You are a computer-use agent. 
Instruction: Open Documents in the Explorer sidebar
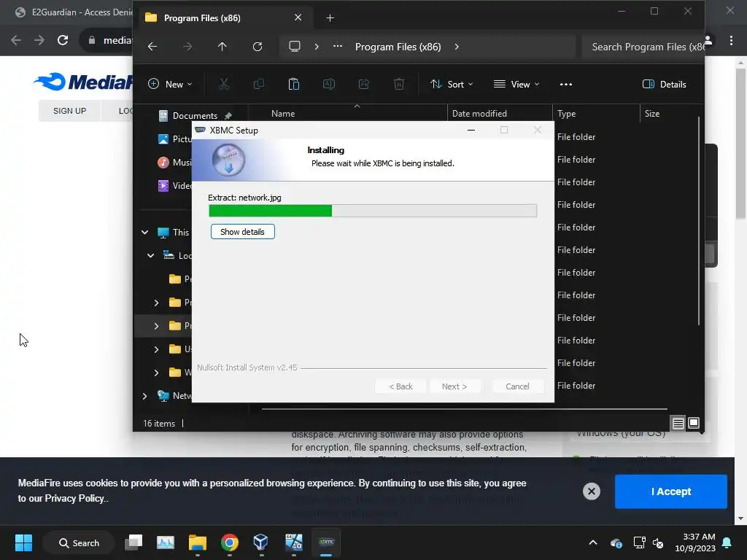click(x=194, y=116)
